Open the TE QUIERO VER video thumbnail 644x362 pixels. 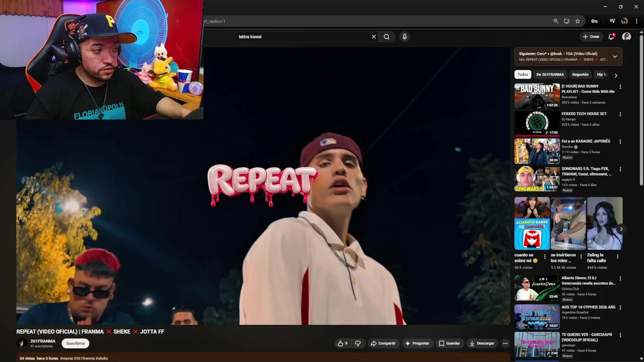pyautogui.click(x=537, y=344)
